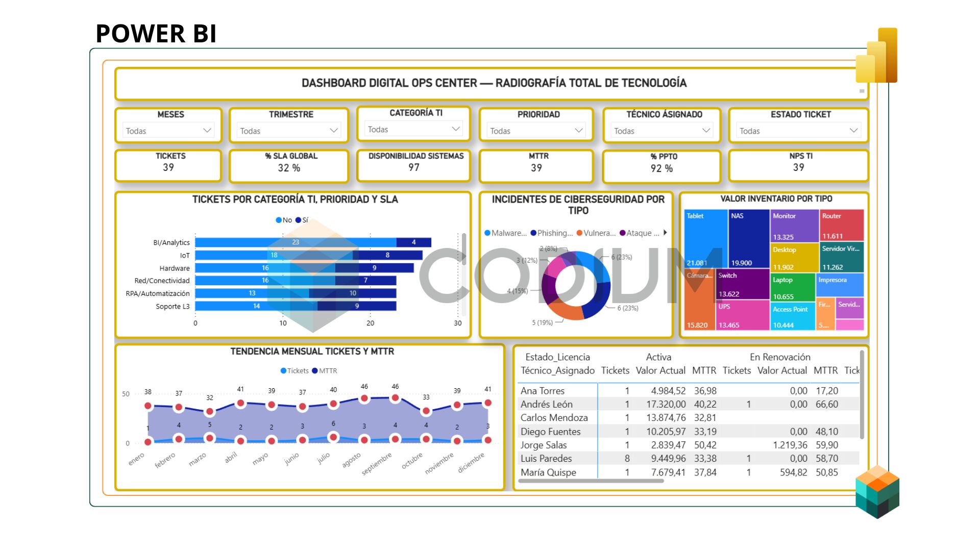Click the table's vertical scrollbar
980x551 pixels.
click(862, 394)
